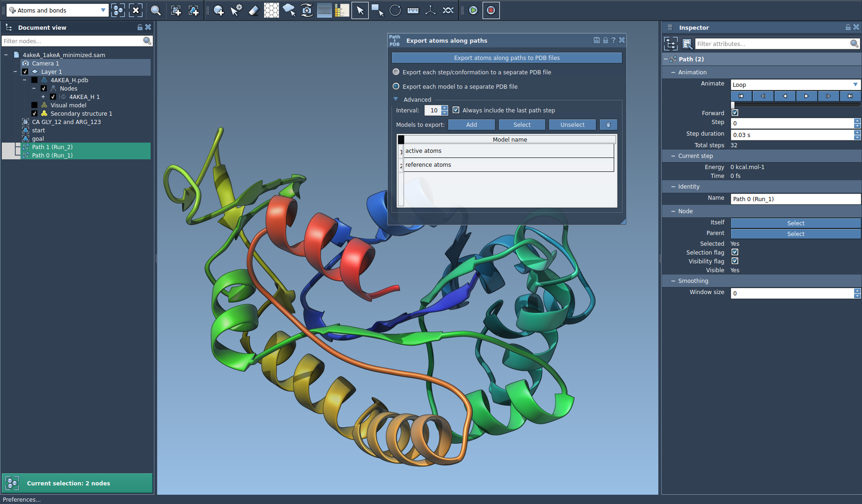This screenshot has width=862, height=504.
Task: Open the periodic table tool
Action: point(342,10)
